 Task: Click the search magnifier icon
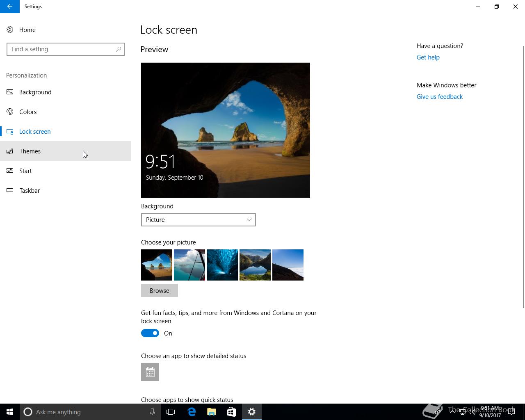click(x=119, y=49)
